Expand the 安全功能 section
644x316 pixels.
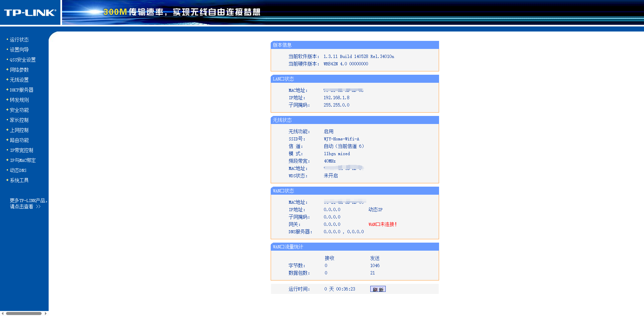(x=19, y=110)
